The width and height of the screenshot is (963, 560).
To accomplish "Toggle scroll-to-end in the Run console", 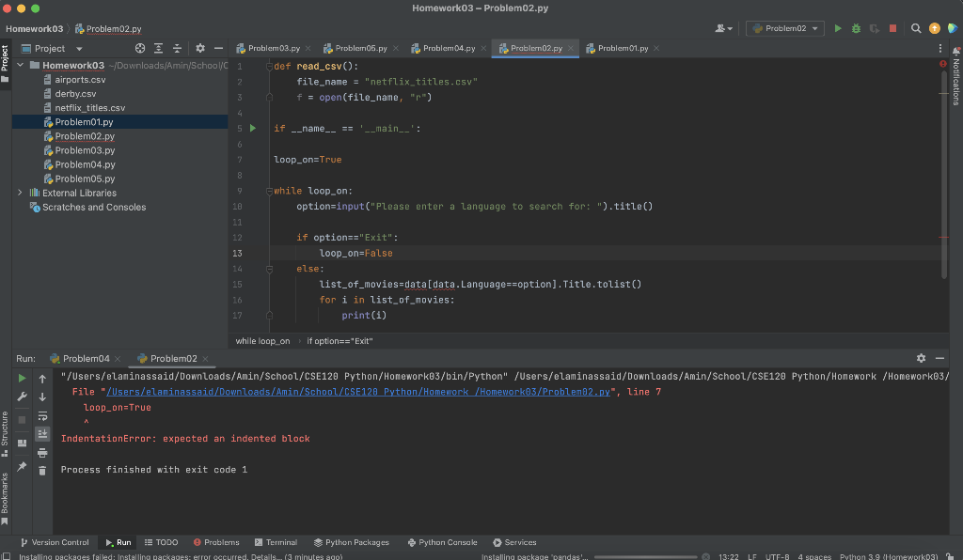I will click(x=42, y=433).
